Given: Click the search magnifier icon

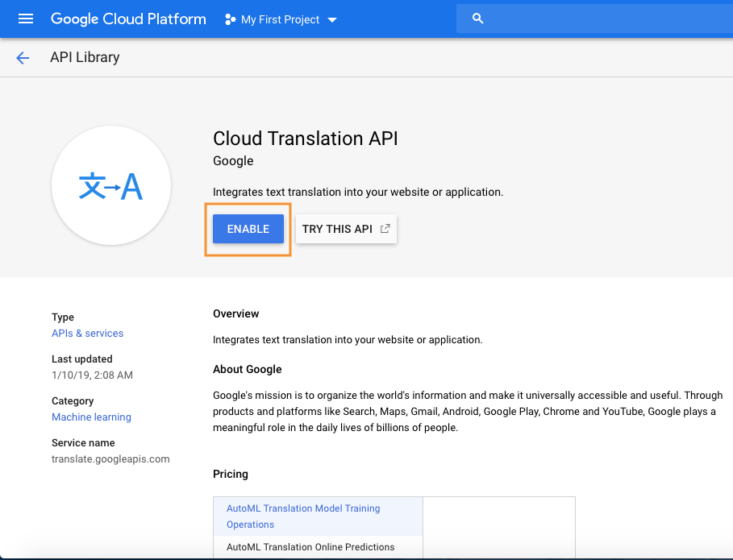Looking at the screenshot, I should click(477, 19).
